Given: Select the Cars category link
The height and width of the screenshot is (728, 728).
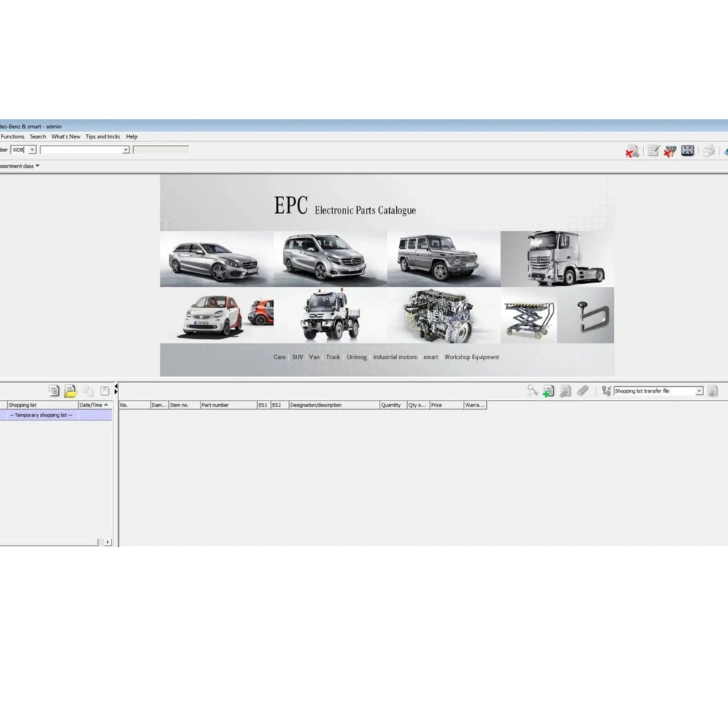Looking at the screenshot, I should [x=280, y=357].
